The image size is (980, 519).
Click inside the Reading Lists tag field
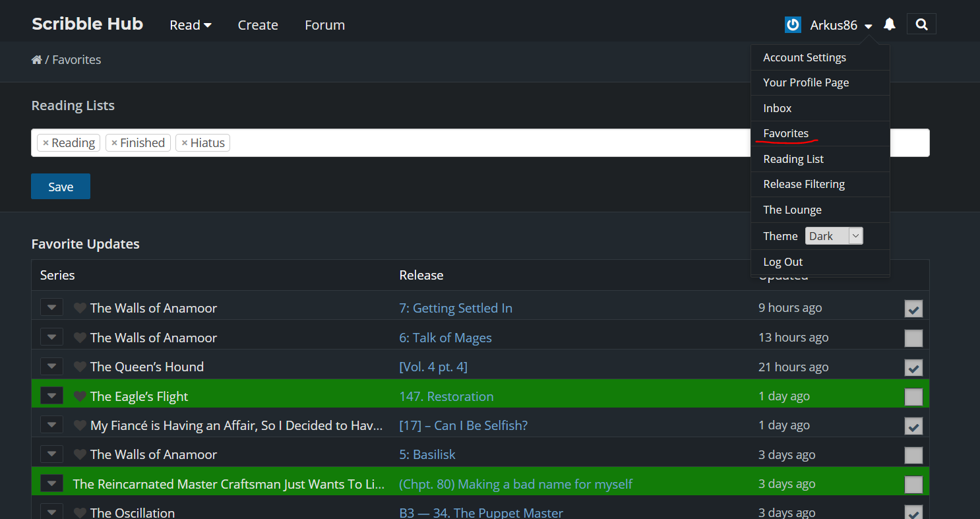(462, 143)
